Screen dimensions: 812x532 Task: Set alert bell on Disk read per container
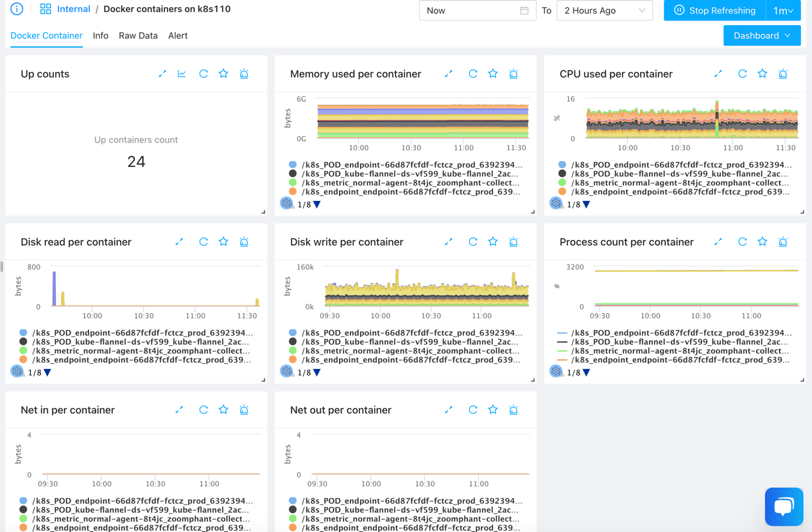coord(244,242)
